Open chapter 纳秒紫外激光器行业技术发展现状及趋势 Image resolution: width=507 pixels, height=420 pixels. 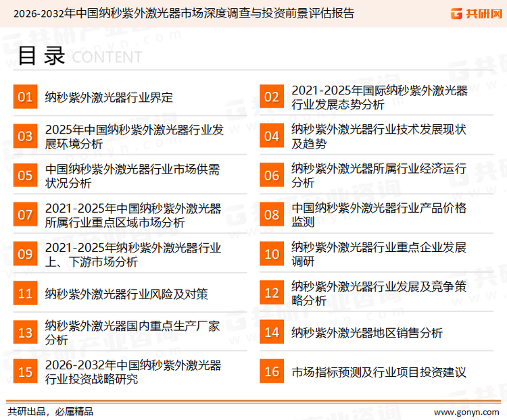point(379,136)
